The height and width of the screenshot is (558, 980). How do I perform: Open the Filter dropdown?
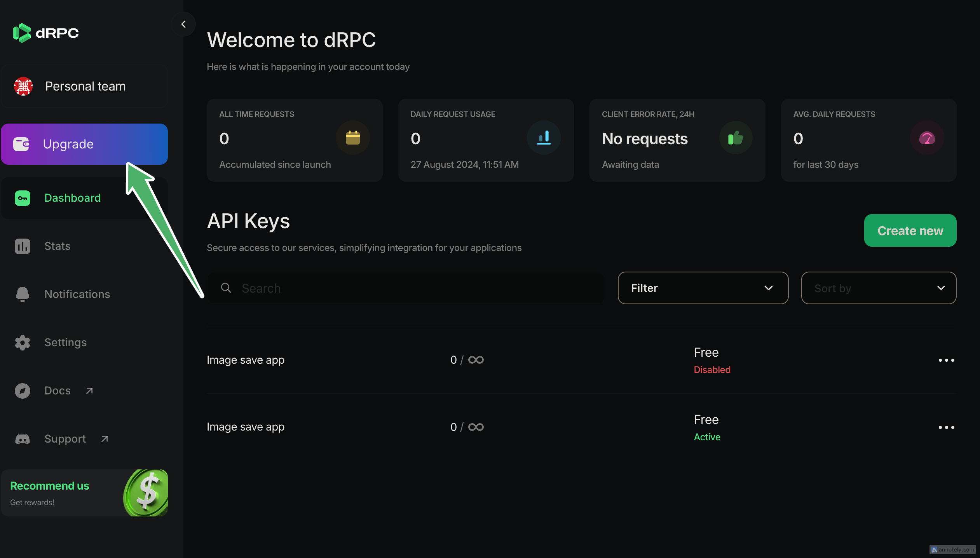point(703,288)
